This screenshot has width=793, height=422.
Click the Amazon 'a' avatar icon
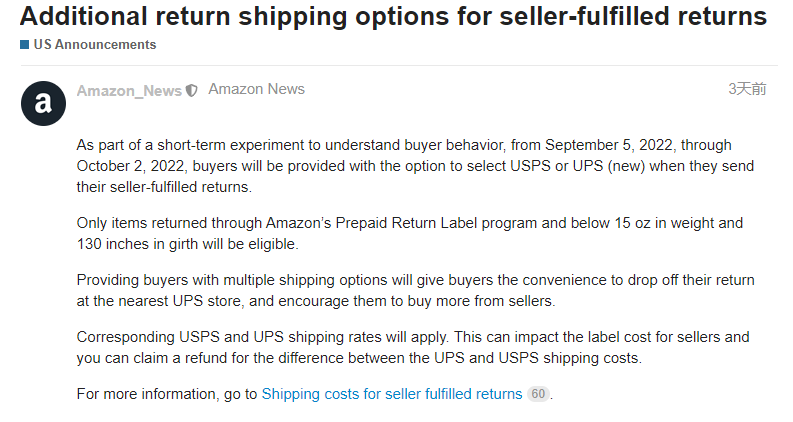43,103
